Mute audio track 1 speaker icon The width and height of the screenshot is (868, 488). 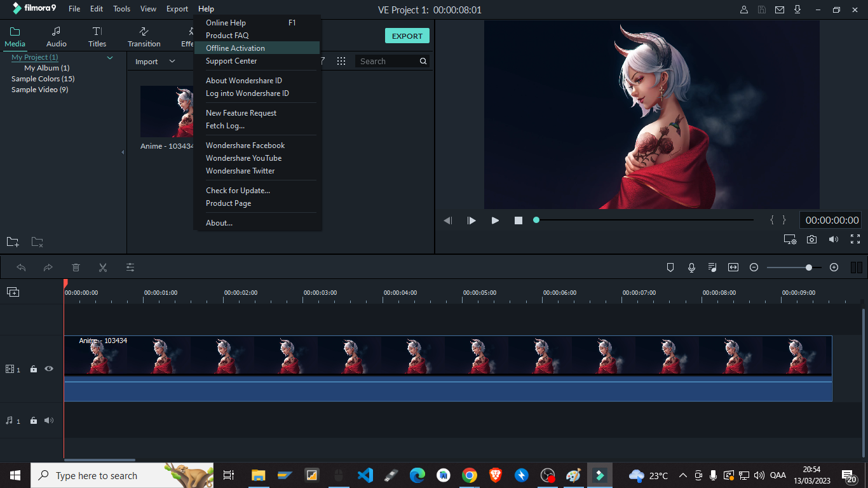click(49, 421)
